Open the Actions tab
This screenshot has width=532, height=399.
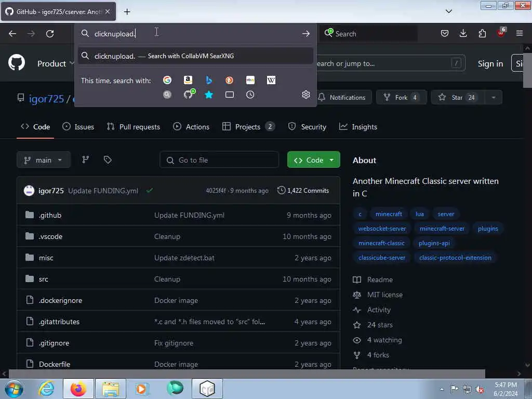(191, 127)
